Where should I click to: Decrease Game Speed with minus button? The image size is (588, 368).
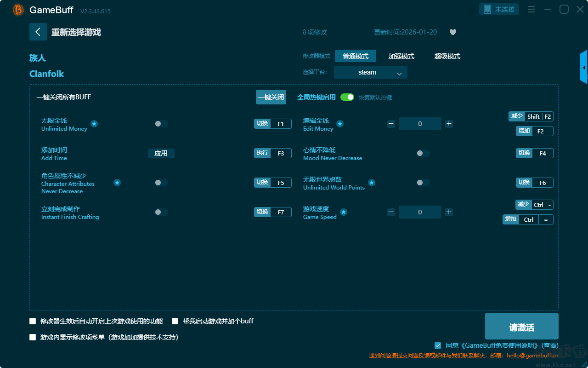click(x=391, y=212)
